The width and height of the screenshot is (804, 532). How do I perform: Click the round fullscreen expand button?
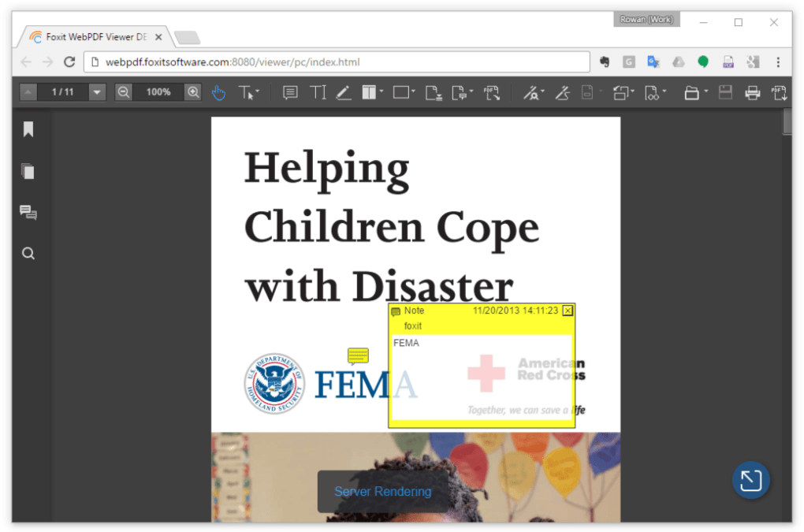click(750, 480)
